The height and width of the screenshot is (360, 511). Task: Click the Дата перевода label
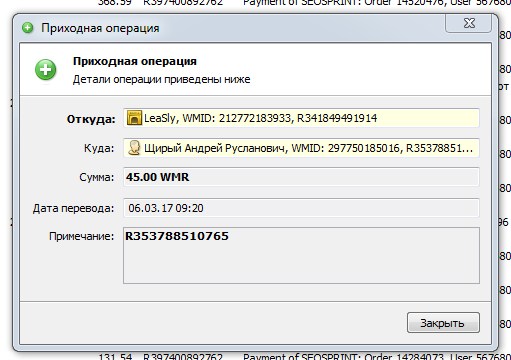(x=73, y=208)
